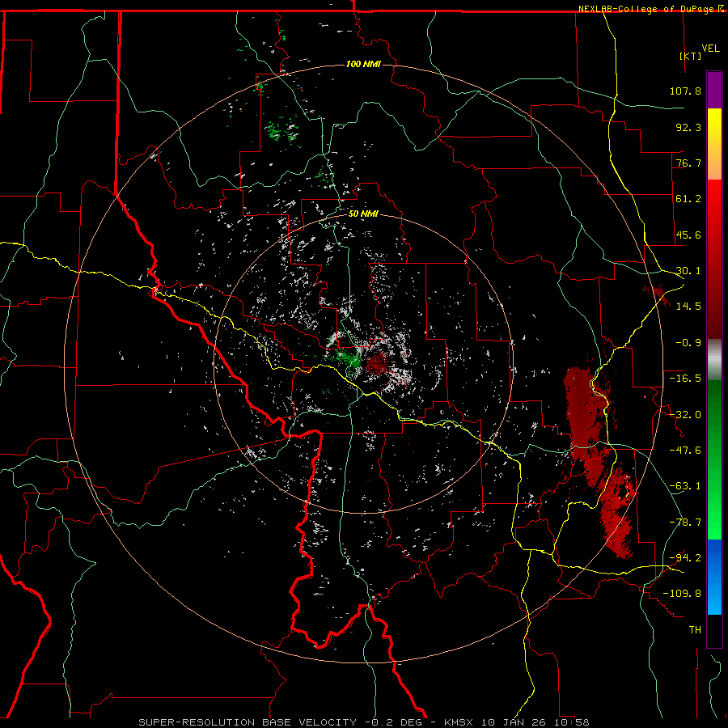Click the green echo cluster north-northwest of radar
The width and height of the screenshot is (728, 728).
click(x=282, y=131)
